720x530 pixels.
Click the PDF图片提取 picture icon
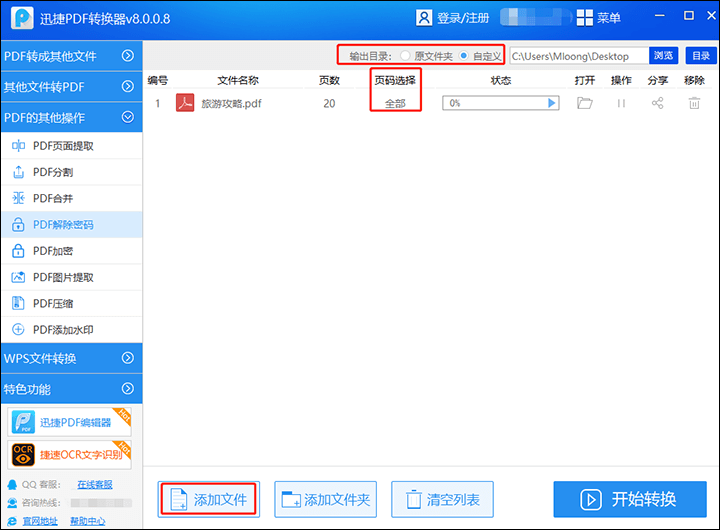coord(18,277)
